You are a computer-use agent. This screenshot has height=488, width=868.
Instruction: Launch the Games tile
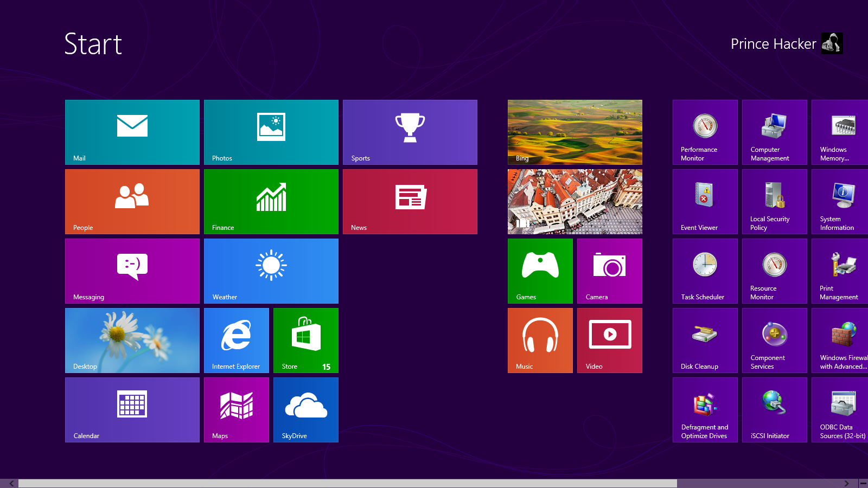coord(540,271)
